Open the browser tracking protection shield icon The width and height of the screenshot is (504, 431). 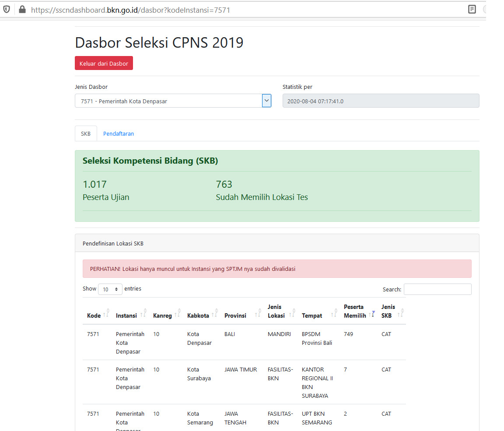point(7,9)
